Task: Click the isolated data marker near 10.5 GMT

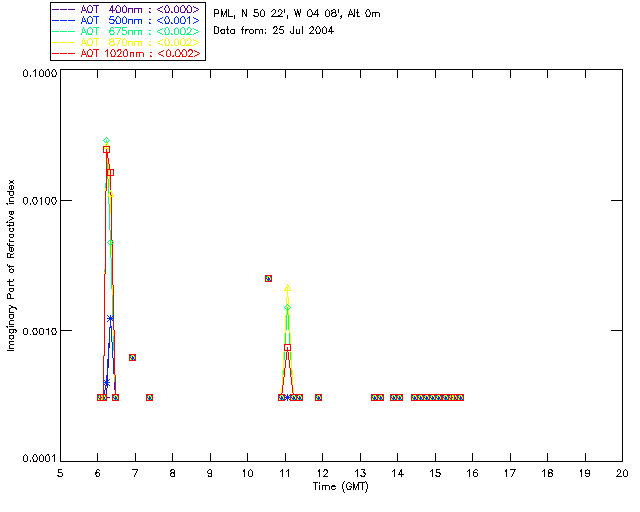Action: pyautogui.click(x=268, y=278)
